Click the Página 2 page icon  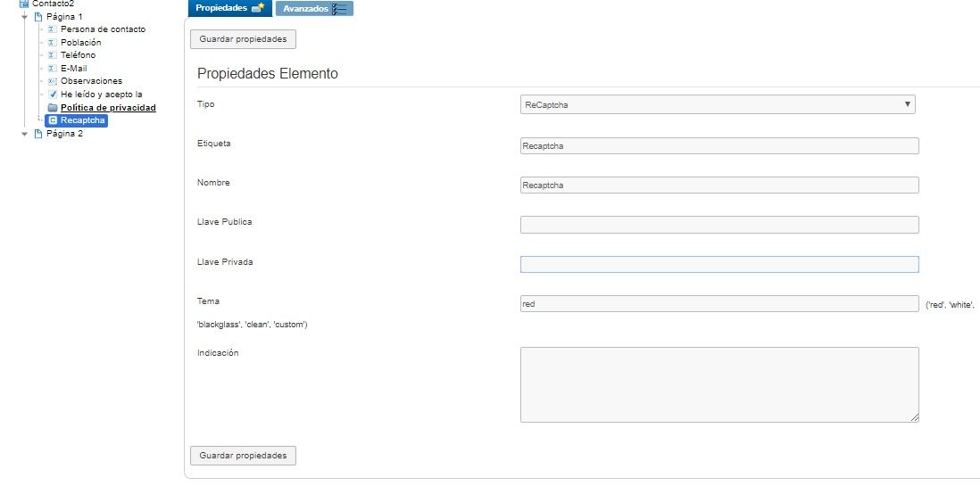coord(38,134)
